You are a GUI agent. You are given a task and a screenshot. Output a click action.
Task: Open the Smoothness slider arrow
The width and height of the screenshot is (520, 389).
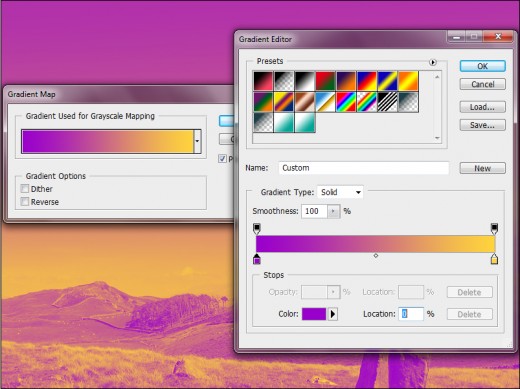coord(333,211)
